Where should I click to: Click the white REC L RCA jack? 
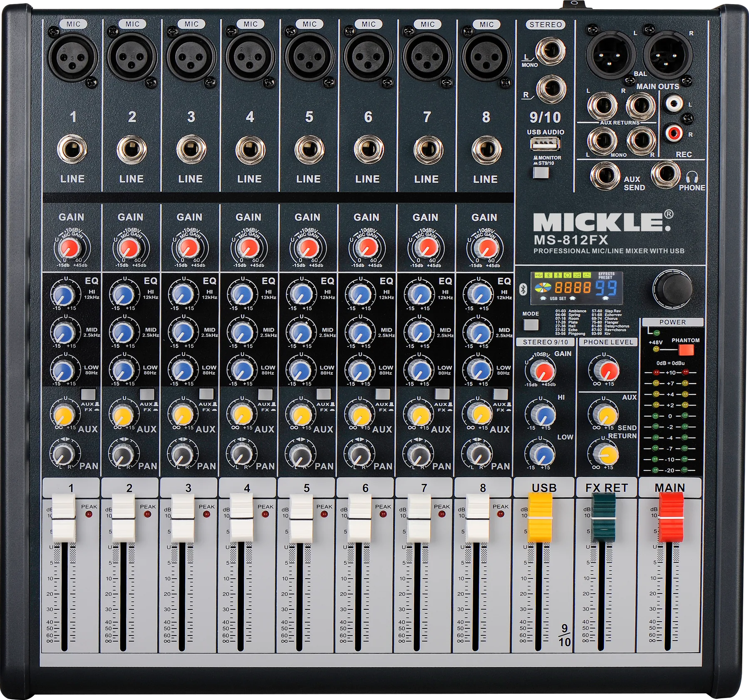pyautogui.click(x=674, y=102)
